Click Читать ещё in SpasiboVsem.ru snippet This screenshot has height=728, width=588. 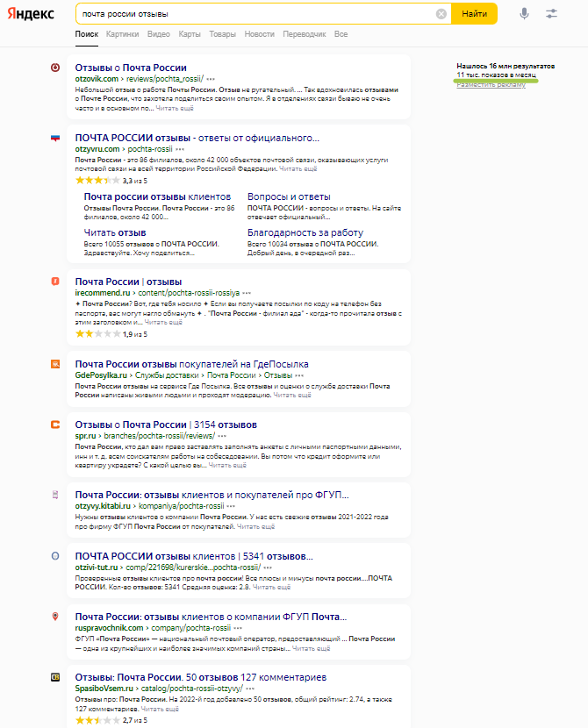[x=160, y=709]
